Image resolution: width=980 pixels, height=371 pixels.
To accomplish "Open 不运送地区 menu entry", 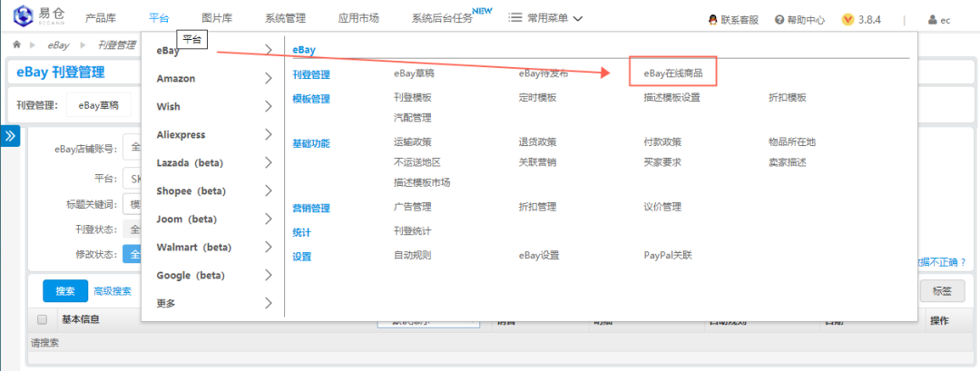I will (x=416, y=162).
